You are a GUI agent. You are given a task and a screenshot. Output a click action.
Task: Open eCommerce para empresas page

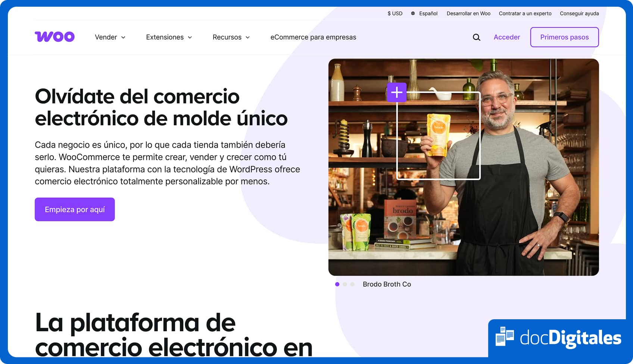[x=313, y=37]
